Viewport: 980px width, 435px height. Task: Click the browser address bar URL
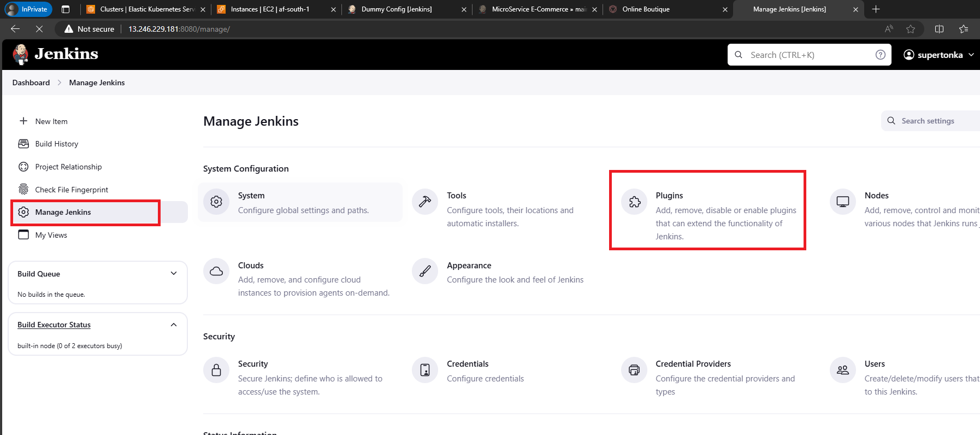coord(179,29)
